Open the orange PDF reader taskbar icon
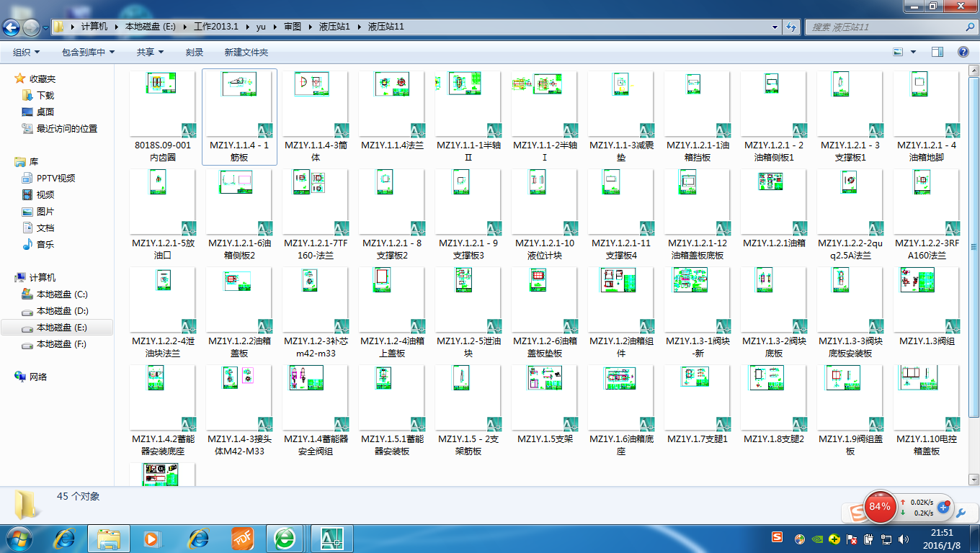980x553 pixels. click(243, 538)
